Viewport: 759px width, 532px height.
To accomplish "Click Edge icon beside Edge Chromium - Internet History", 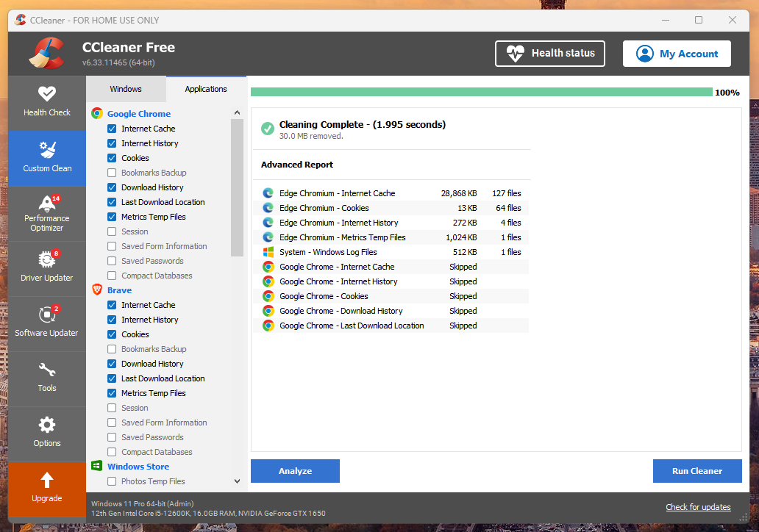I will 268,223.
